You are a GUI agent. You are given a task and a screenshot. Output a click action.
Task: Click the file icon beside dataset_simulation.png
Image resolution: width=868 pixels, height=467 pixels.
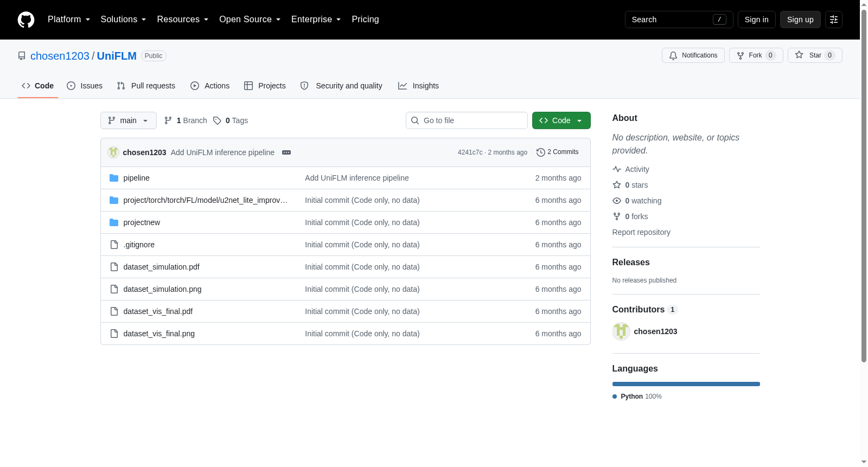coord(114,289)
